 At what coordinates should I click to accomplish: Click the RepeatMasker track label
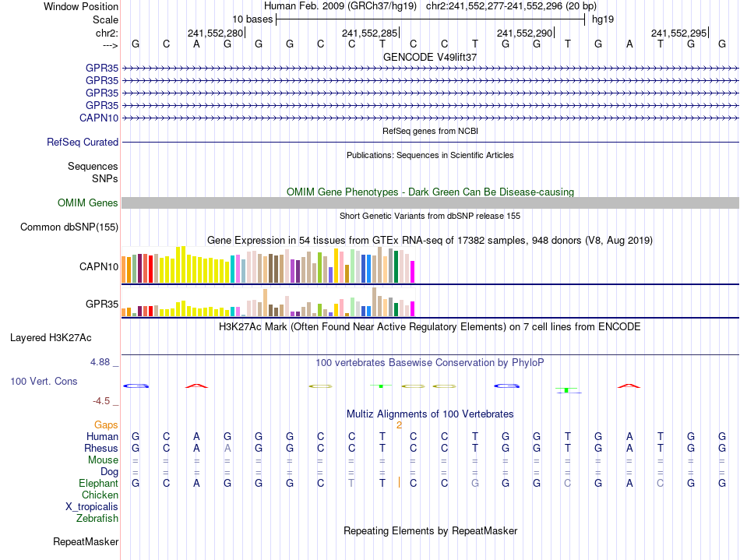pos(86,541)
